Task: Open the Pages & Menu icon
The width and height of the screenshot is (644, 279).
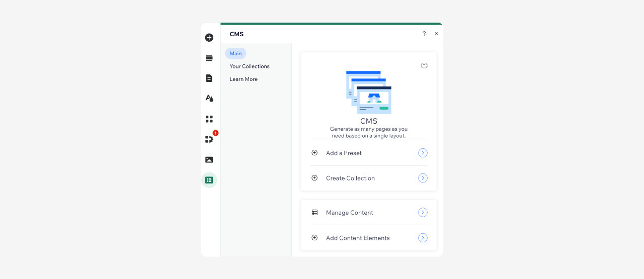Action: click(x=209, y=78)
